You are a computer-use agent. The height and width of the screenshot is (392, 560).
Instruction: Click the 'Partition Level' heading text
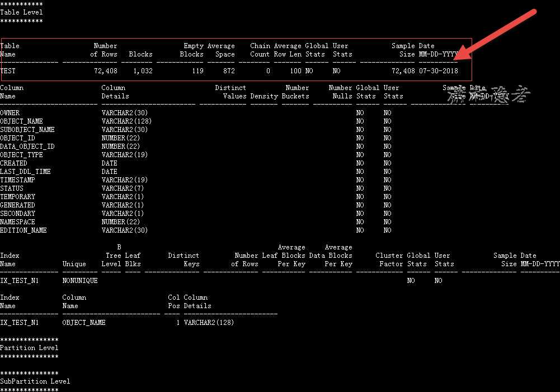coord(29,348)
